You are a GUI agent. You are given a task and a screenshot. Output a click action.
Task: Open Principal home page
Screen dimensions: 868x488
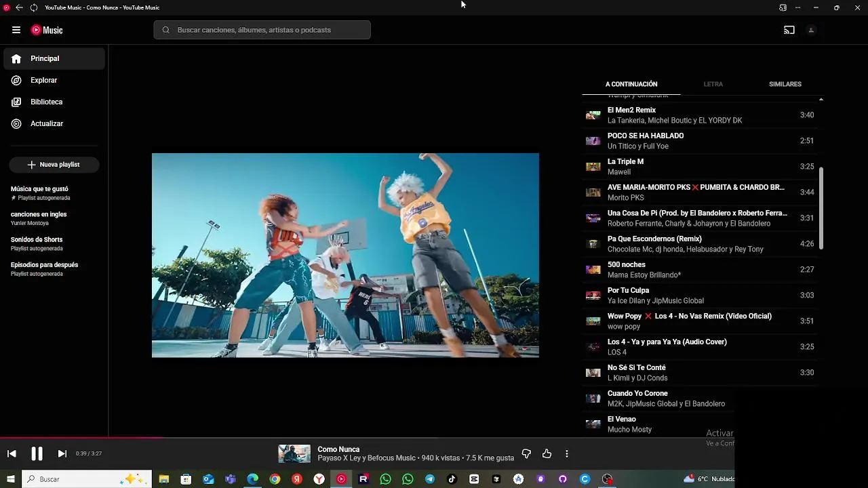(54, 58)
